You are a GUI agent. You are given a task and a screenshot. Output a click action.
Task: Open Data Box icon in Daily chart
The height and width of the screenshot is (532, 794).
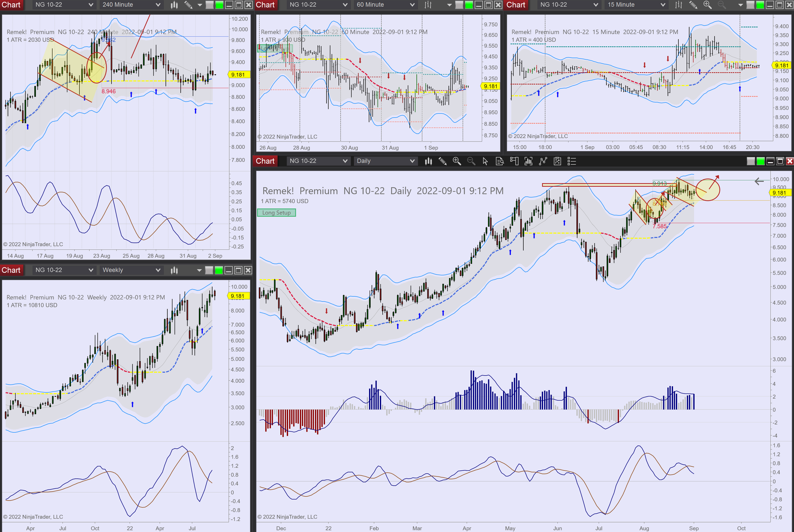[500, 161]
